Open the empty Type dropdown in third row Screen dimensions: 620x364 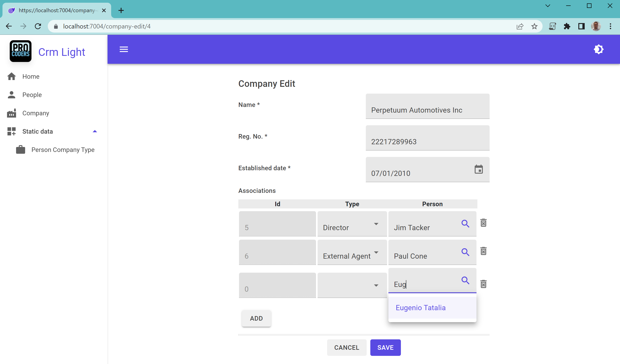352,285
